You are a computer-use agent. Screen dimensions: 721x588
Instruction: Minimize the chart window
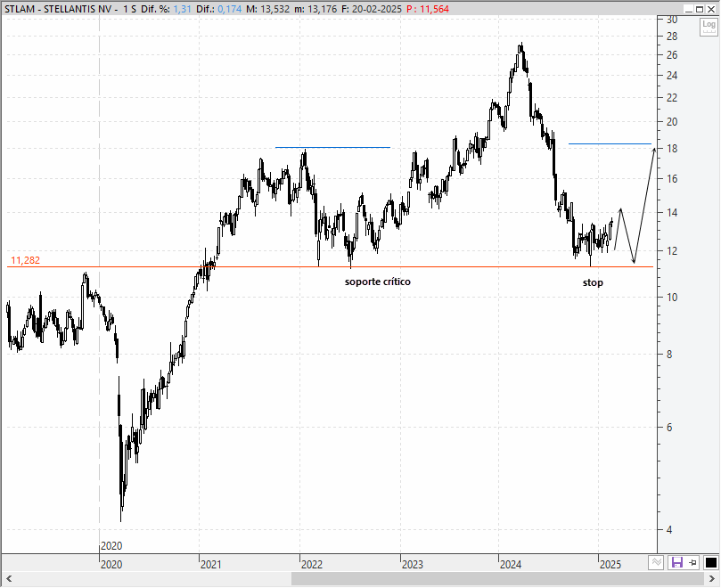click(x=688, y=9)
